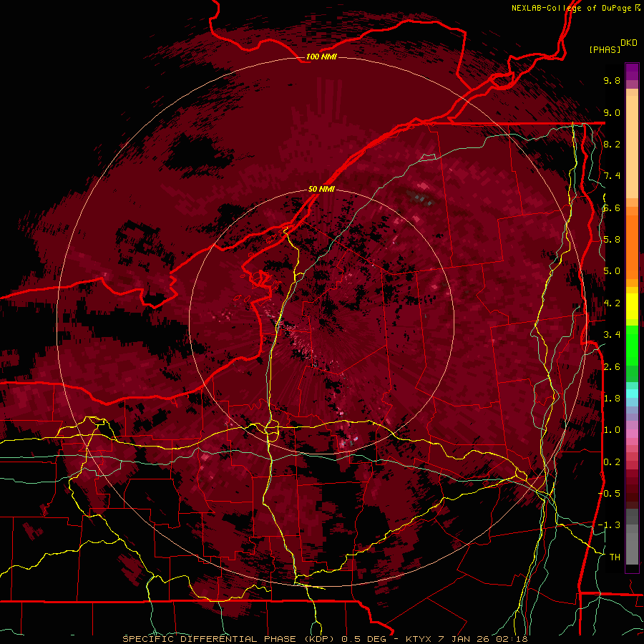Click the 7 JAN 26 date in the caption
Image resolution: width=644 pixels, height=644 pixels.
pos(464,639)
